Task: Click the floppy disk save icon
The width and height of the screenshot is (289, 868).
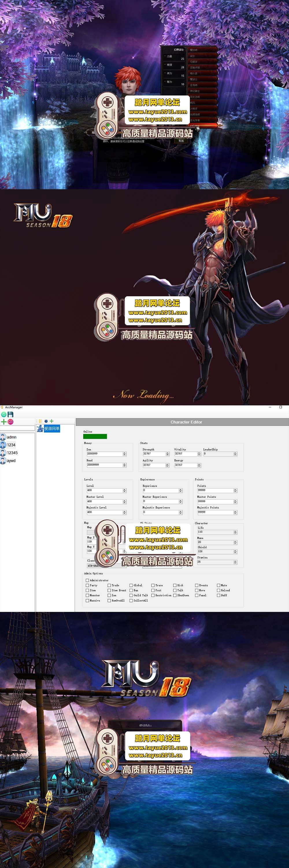Action: pyautogui.click(x=10, y=414)
